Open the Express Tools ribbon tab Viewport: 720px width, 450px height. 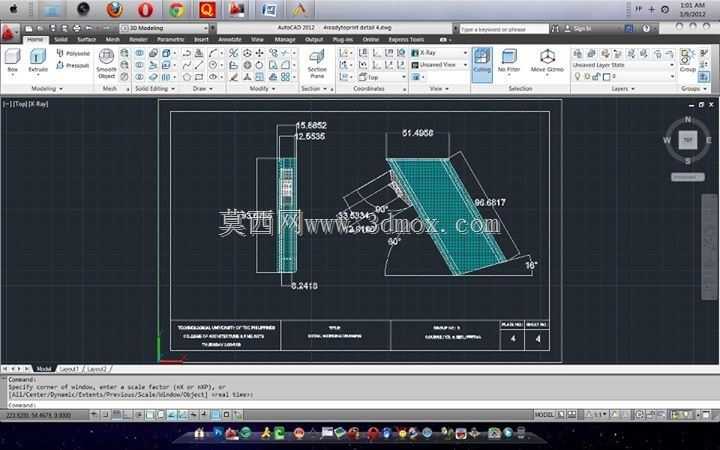click(406, 39)
